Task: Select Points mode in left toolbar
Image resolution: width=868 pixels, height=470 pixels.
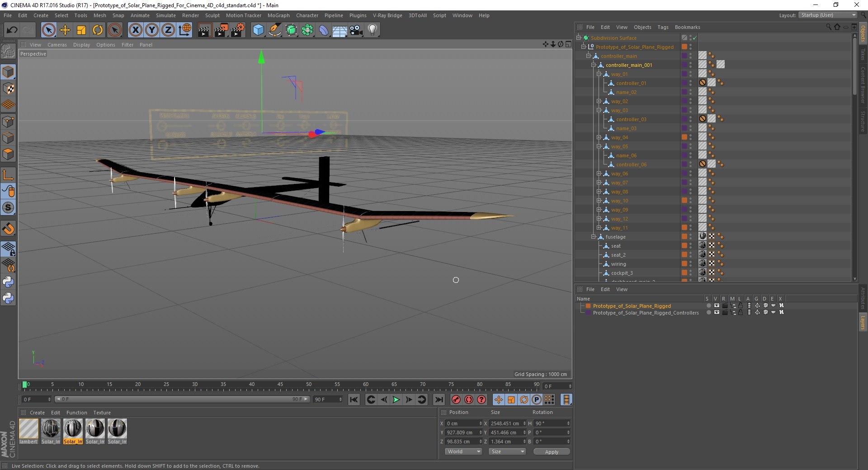Action: coord(8,122)
